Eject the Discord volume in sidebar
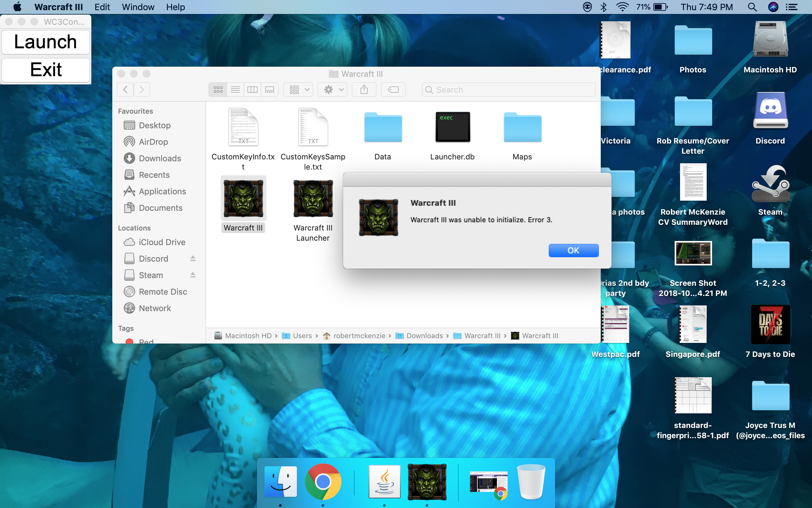This screenshot has height=508, width=812. coord(193,258)
